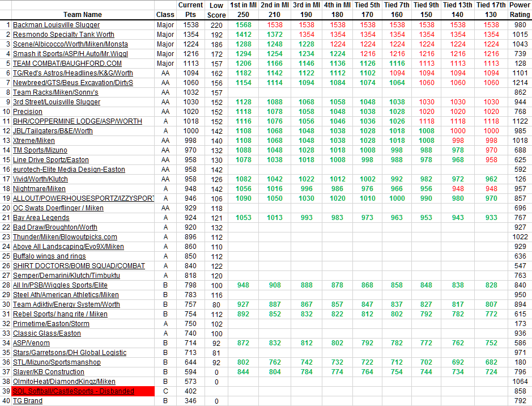Click eurotech-Elite Media Design-Easton link

coord(69,170)
